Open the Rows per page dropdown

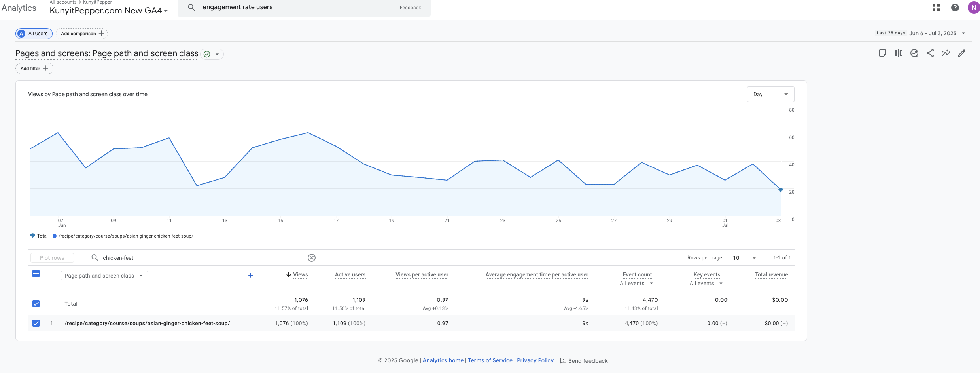click(744, 258)
